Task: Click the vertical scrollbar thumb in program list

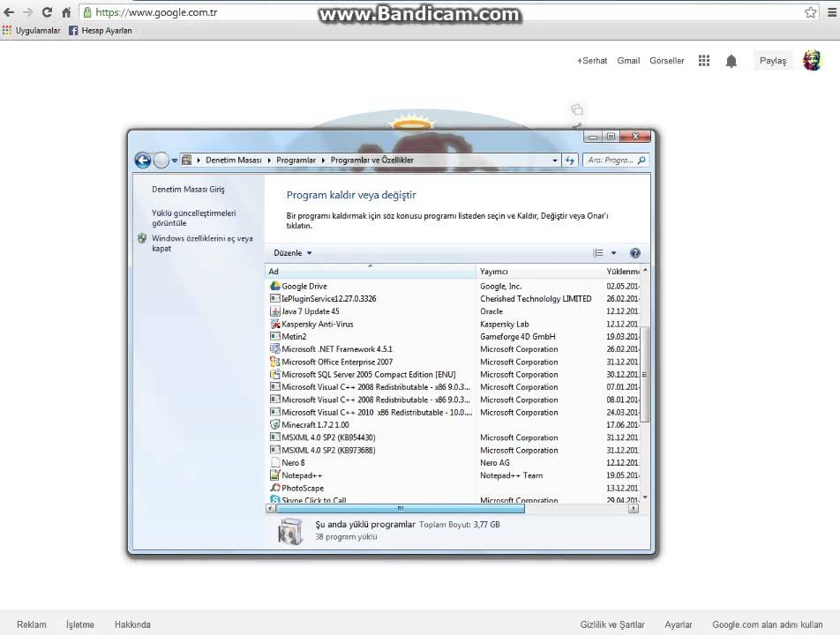Action: [645, 374]
